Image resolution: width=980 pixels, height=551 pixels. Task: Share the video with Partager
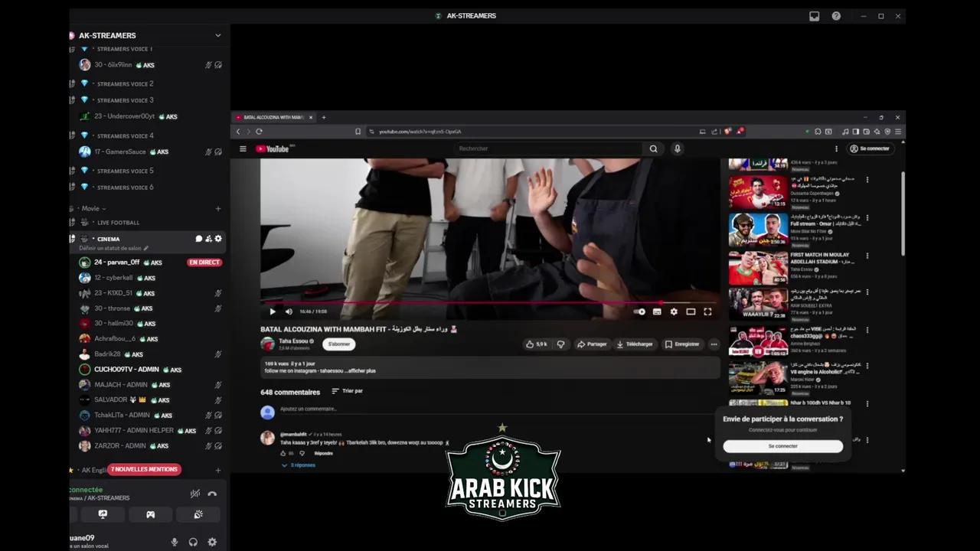click(x=592, y=344)
